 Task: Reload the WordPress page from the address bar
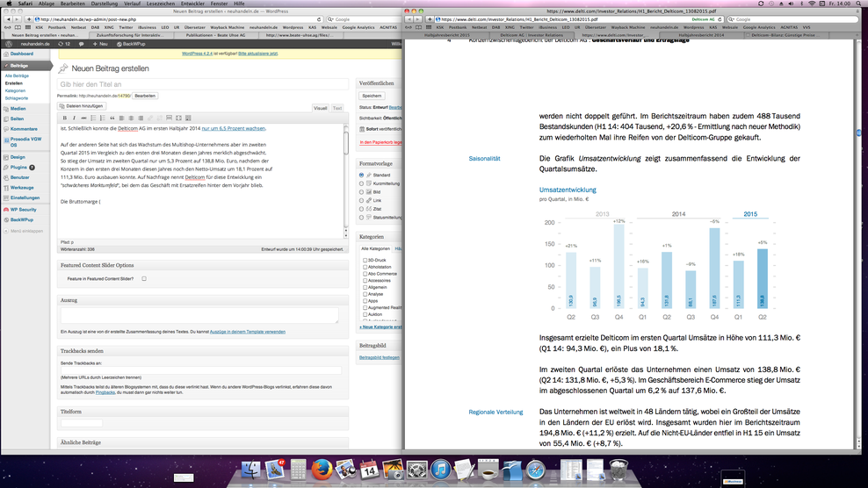click(x=319, y=19)
